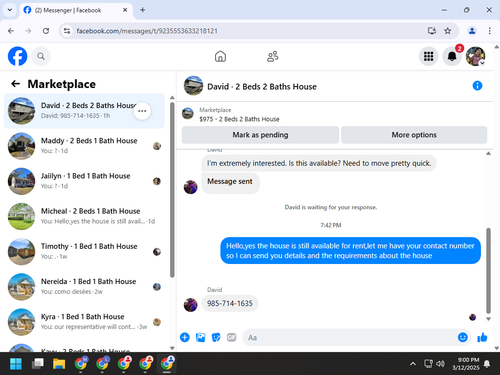The image size is (500, 375).
Task: Click More options button
Action: (x=414, y=135)
